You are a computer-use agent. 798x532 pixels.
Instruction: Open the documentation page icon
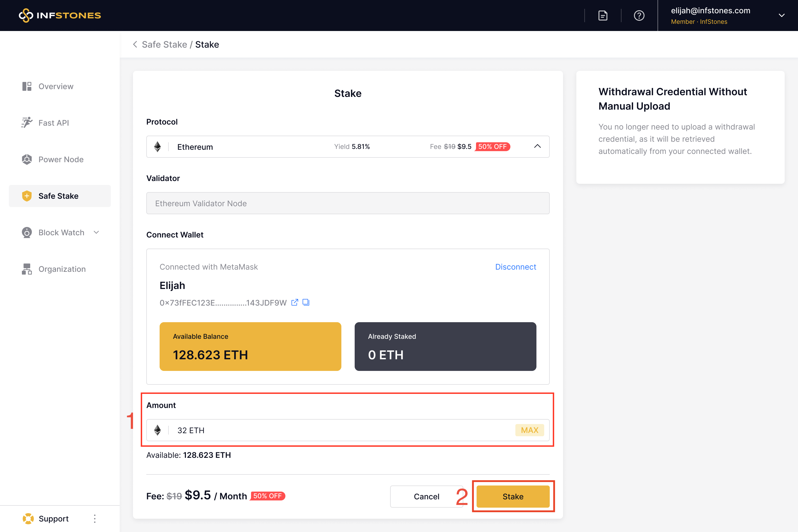point(603,16)
